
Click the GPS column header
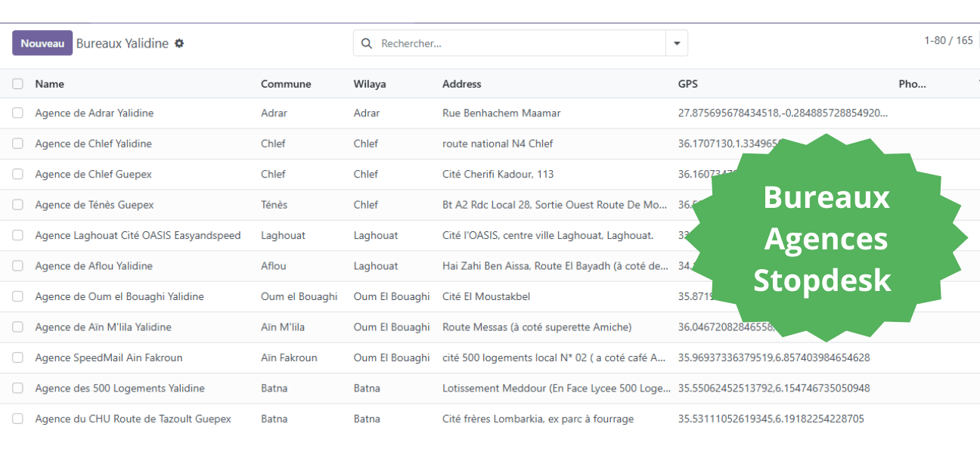click(x=687, y=84)
